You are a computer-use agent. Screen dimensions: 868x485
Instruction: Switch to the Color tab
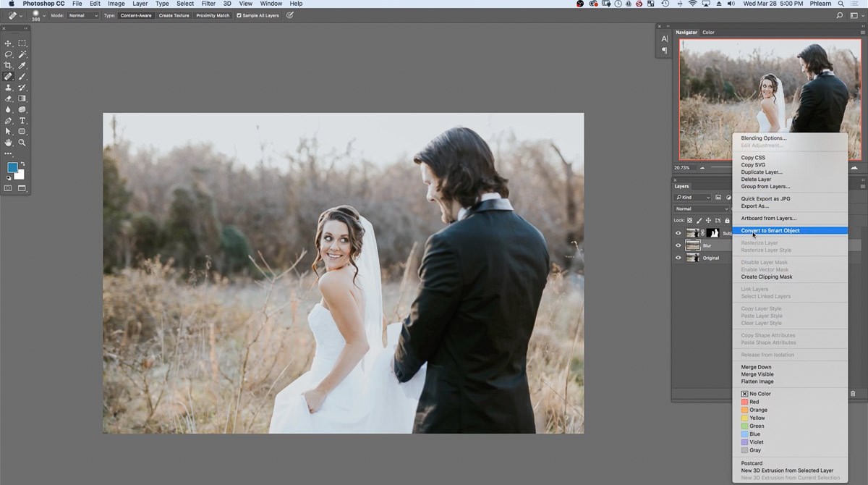point(708,33)
